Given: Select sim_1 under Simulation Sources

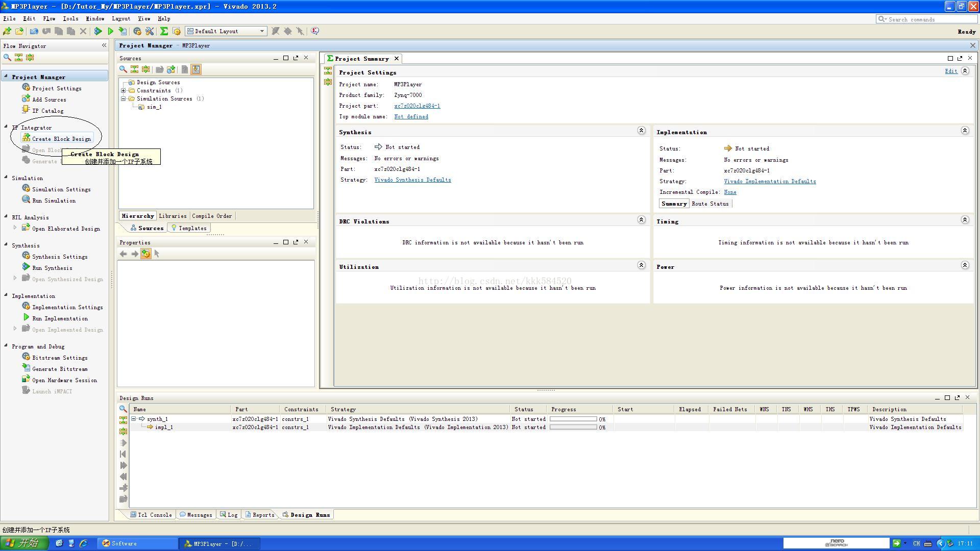Looking at the screenshot, I should (154, 107).
